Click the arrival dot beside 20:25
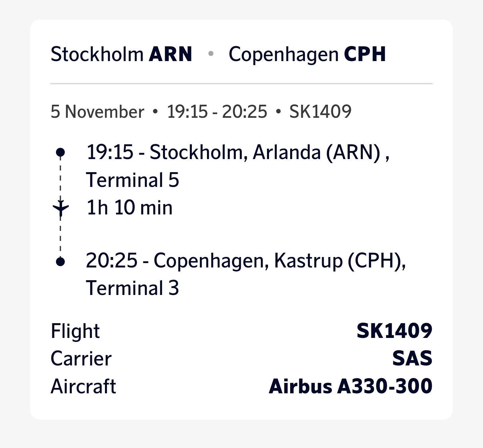Viewport: 483px width, 448px height. coord(60,261)
